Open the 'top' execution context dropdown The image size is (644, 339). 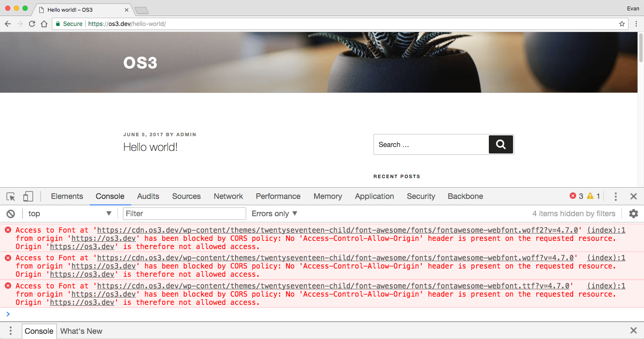point(69,213)
